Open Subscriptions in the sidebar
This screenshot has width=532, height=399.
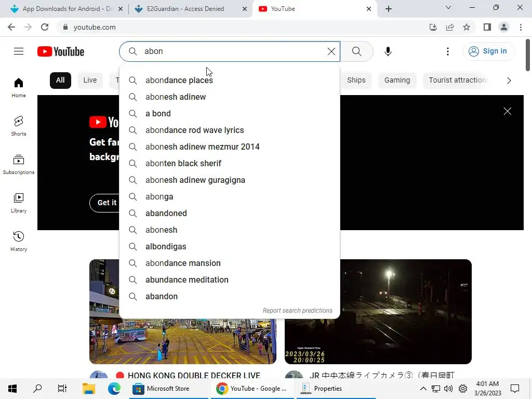point(19,165)
